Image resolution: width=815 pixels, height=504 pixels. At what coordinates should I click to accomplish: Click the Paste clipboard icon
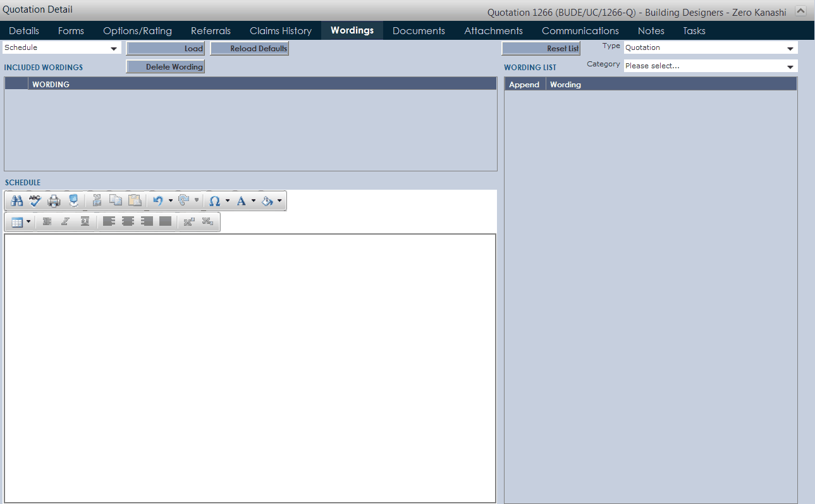[135, 201]
